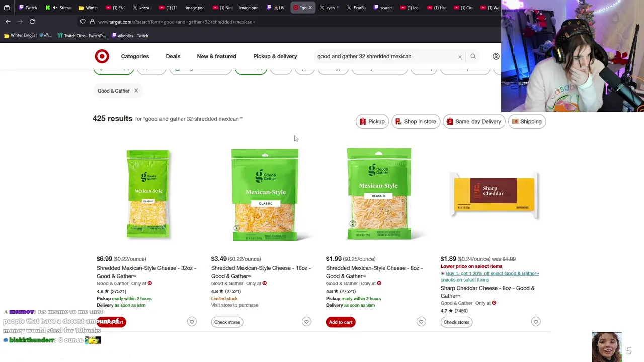Toggle the Shop in store filter

(x=416, y=121)
